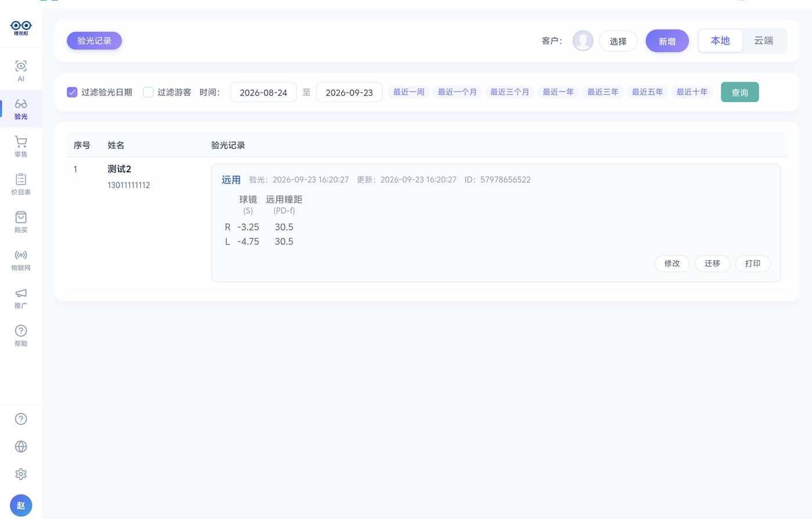812x519 pixels.
Task: Choose the 最近三年 quick range
Action: [603, 92]
